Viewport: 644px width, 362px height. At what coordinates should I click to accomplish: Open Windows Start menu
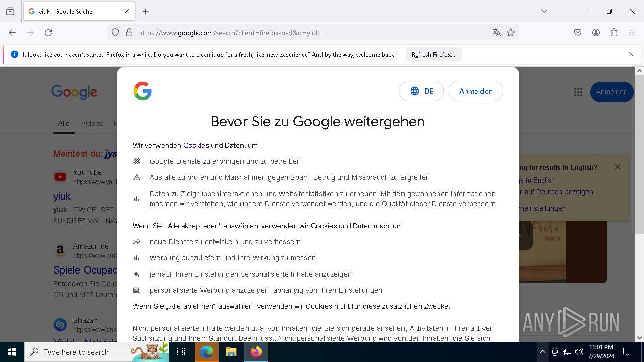12,352
